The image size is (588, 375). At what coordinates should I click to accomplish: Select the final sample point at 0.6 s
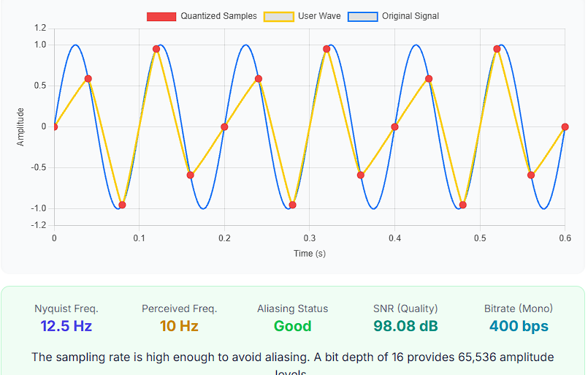pyautogui.click(x=565, y=127)
